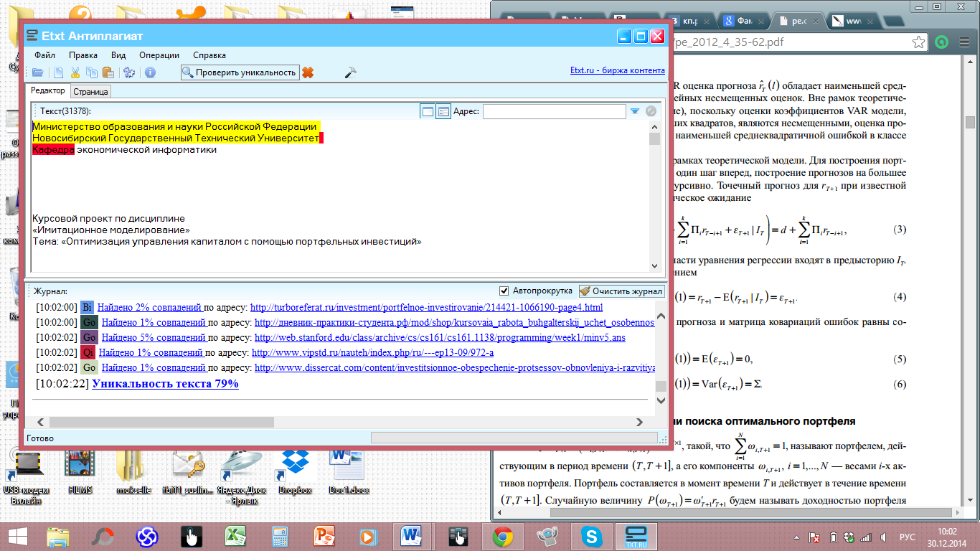Viewport: 980px width, 551px height.
Task: Open Skype from the taskbar
Action: [593, 535]
